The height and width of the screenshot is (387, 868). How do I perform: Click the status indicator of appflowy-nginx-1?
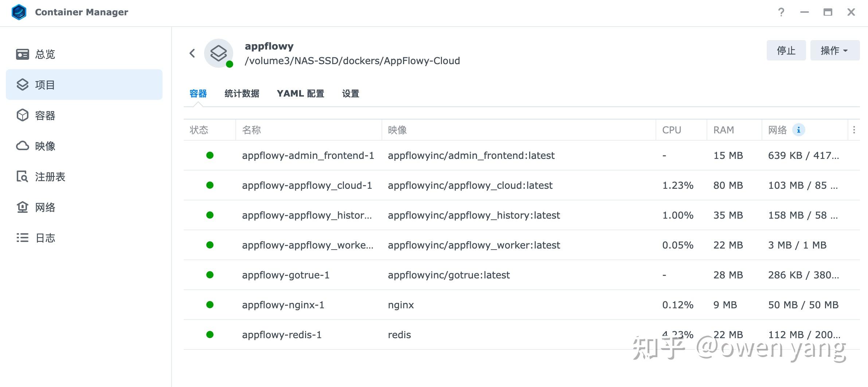[210, 305]
